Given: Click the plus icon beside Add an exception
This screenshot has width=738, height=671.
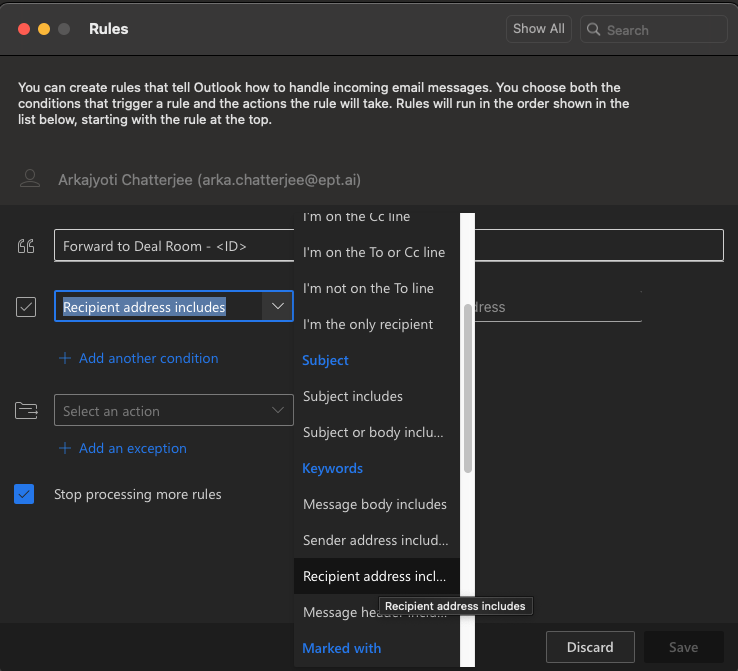Looking at the screenshot, I should [65, 448].
